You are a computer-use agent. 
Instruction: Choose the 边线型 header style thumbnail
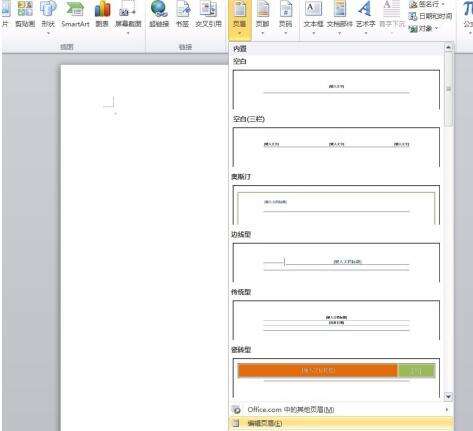336,263
